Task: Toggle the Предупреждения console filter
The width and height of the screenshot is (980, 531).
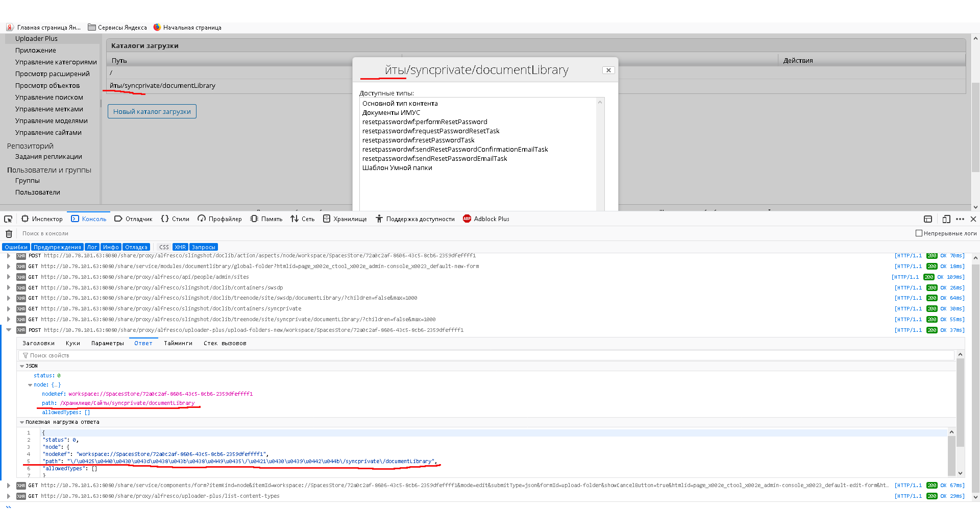Action: tap(57, 247)
